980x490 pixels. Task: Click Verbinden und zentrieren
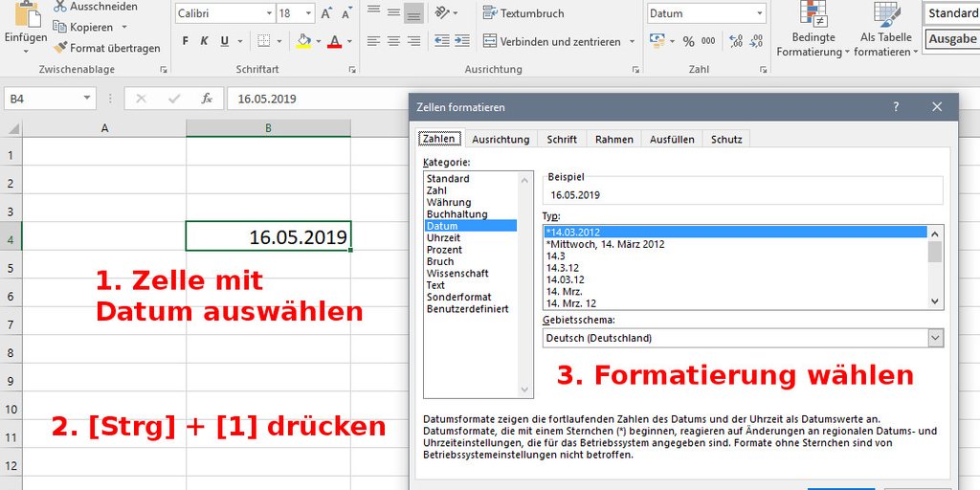coord(559,41)
